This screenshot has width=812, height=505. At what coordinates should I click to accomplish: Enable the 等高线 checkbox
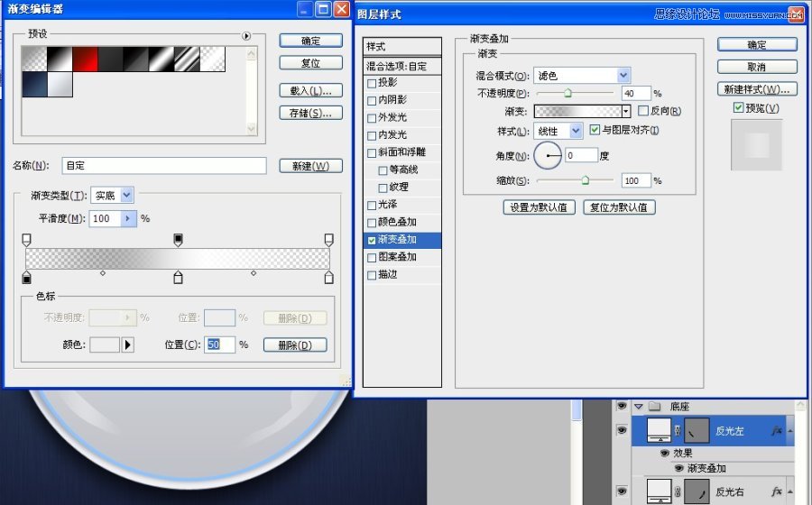coord(383,170)
